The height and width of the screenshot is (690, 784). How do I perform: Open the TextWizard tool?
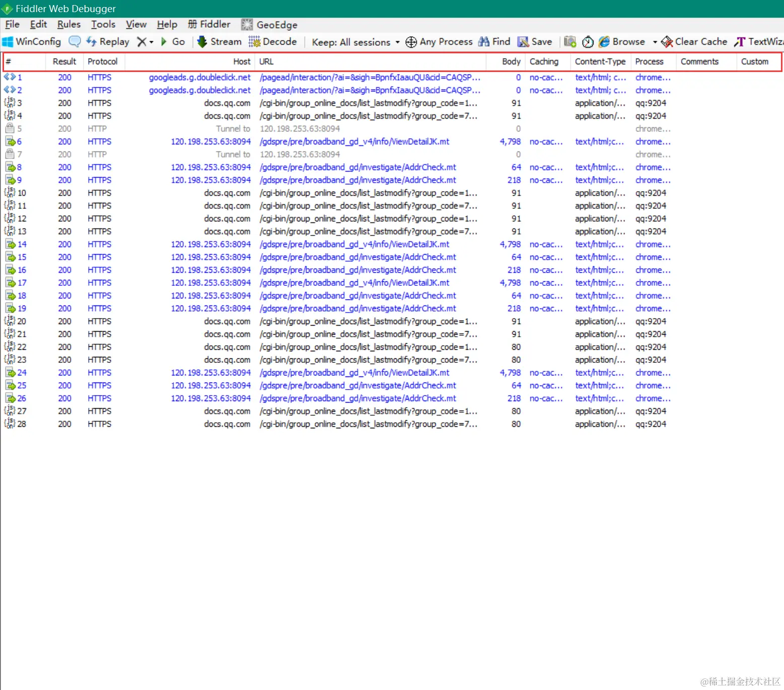click(x=758, y=42)
